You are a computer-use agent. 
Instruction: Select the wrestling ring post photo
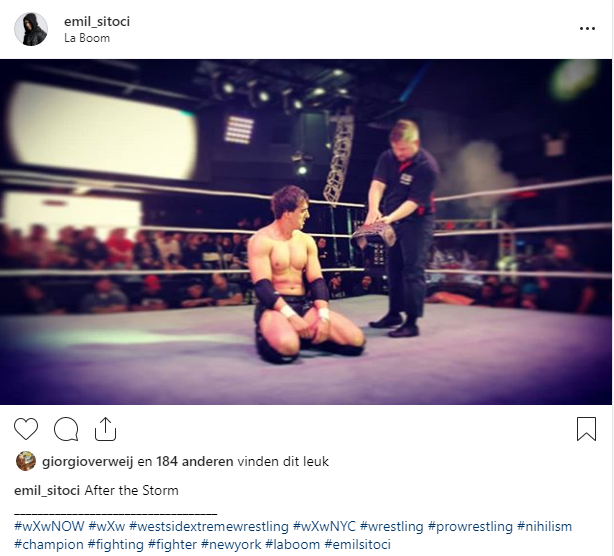point(306,232)
